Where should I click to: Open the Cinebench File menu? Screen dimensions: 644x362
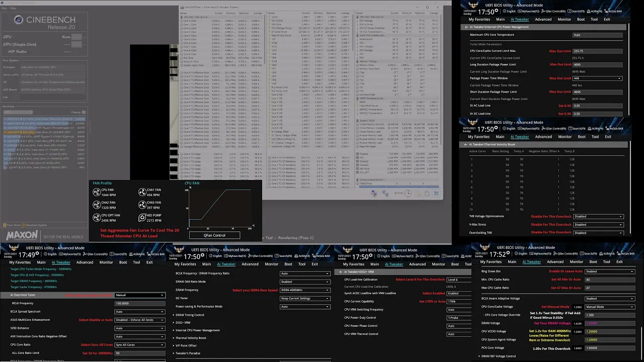coord(5,8)
